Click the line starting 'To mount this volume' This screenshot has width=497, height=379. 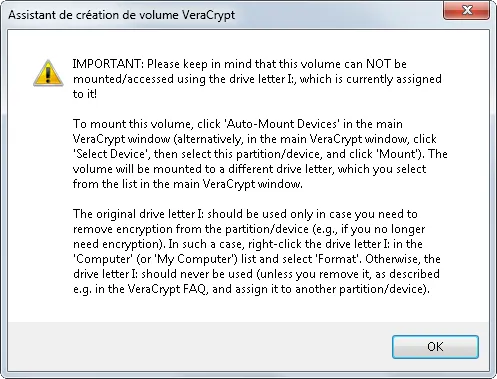[x=238, y=124]
